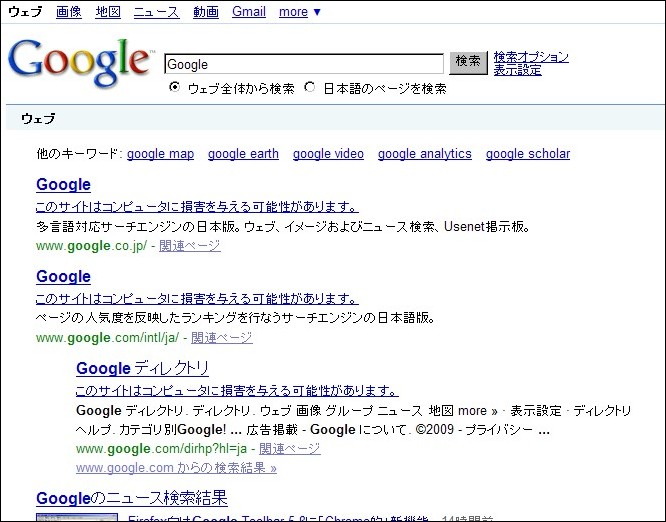This screenshot has height=522, width=666.
Task: Open harm warning link under google.com/intl/ja result
Action: 197,299
